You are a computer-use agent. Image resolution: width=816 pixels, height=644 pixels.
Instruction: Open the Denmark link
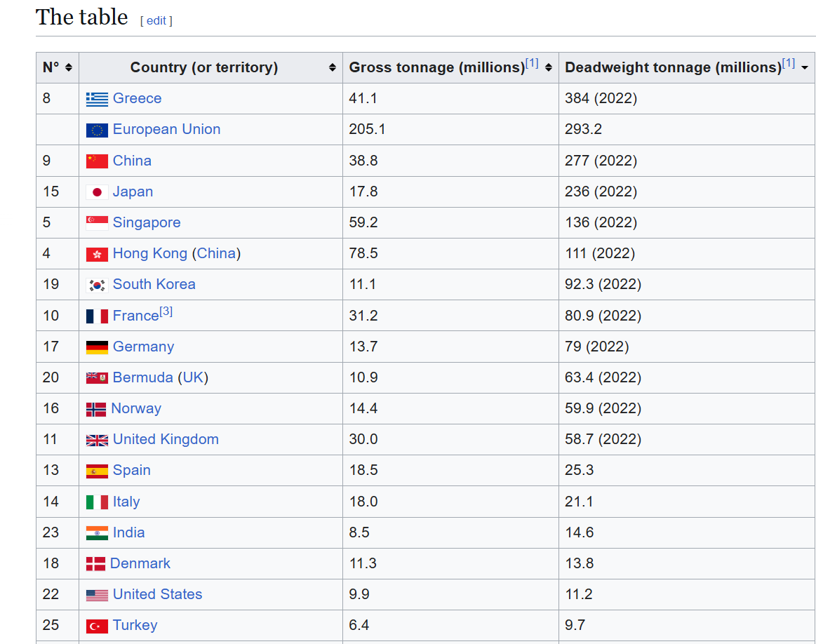tap(140, 563)
